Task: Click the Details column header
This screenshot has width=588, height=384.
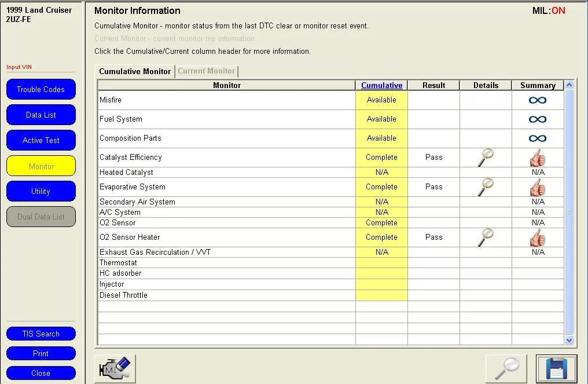Action: click(x=486, y=86)
